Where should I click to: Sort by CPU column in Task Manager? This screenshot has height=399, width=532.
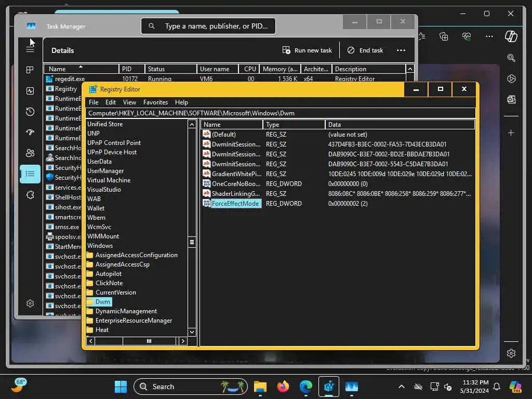(250, 69)
